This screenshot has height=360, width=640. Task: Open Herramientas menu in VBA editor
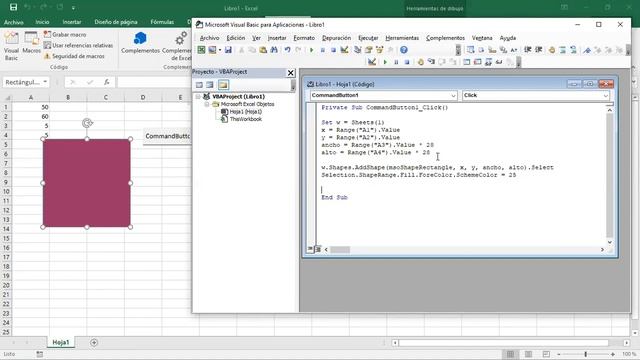tap(402, 38)
